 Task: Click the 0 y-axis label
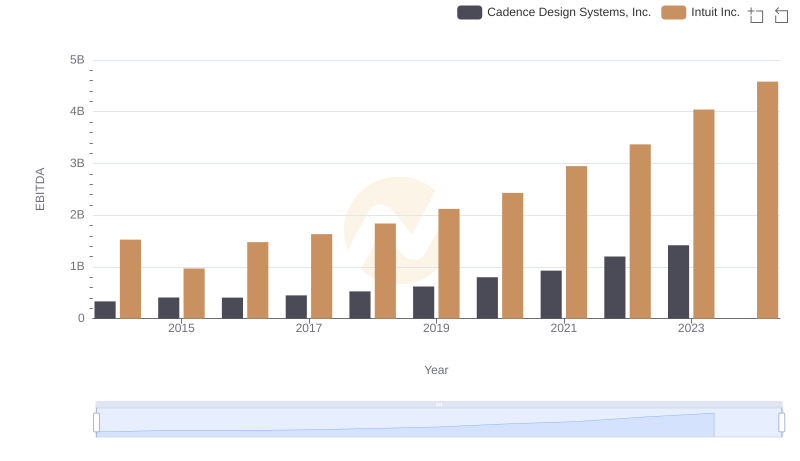click(x=81, y=318)
